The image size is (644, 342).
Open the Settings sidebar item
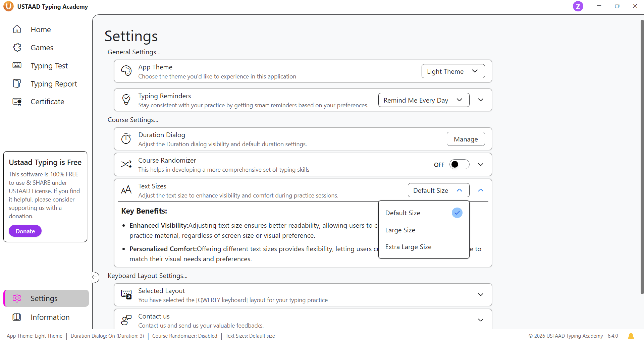tap(44, 298)
